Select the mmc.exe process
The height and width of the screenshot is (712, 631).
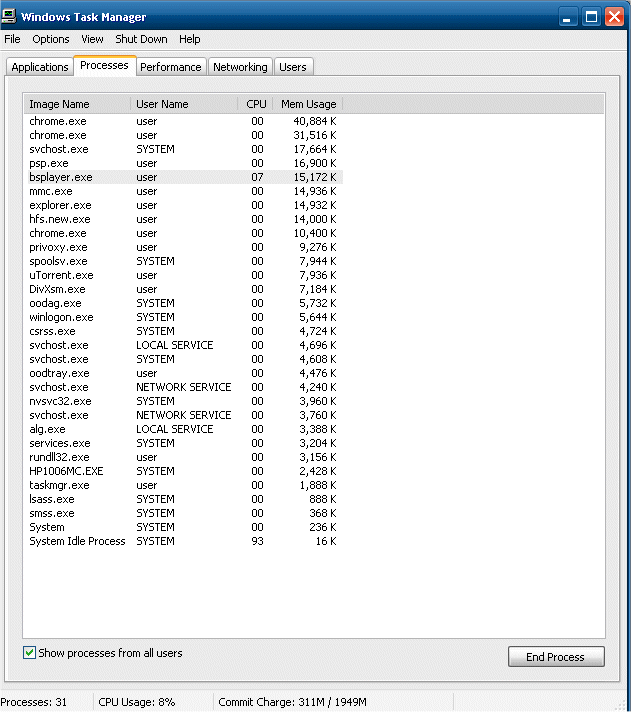point(183,191)
